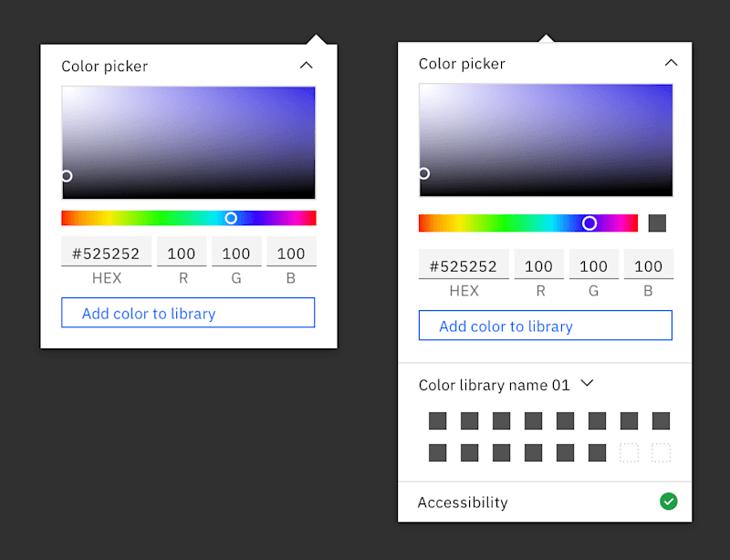730x560 pixels.
Task: Select sixth swatch in second library row
Action: coord(598,452)
